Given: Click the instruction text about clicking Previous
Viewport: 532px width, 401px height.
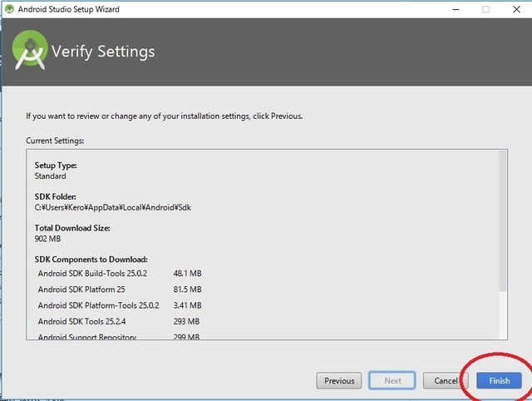Looking at the screenshot, I should [x=165, y=116].
